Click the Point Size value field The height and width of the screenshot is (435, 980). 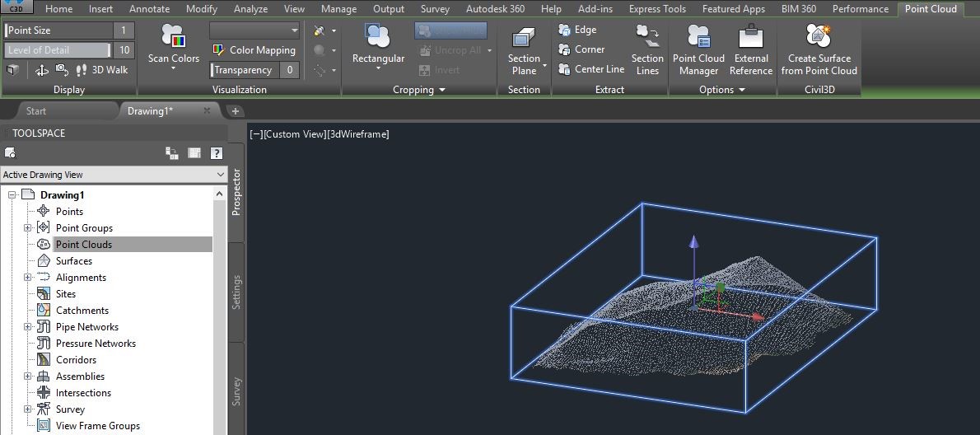[124, 30]
